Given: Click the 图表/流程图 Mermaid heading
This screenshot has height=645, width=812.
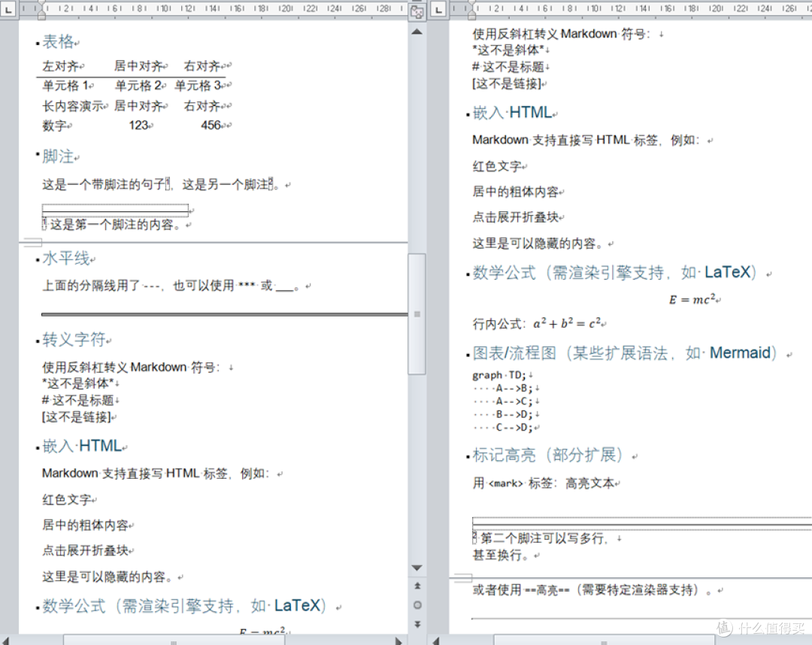Looking at the screenshot, I should click(x=625, y=353).
